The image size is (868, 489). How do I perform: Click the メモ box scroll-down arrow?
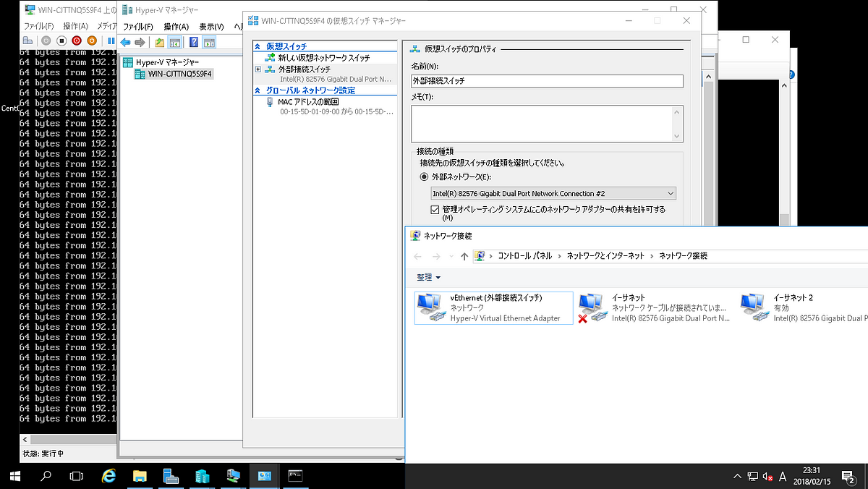(677, 136)
